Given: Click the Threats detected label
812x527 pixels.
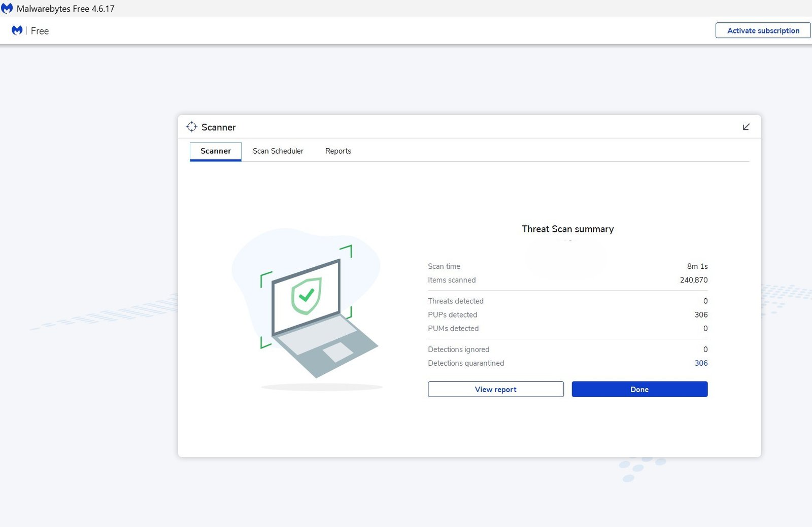Looking at the screenshot, I should 456,301.
